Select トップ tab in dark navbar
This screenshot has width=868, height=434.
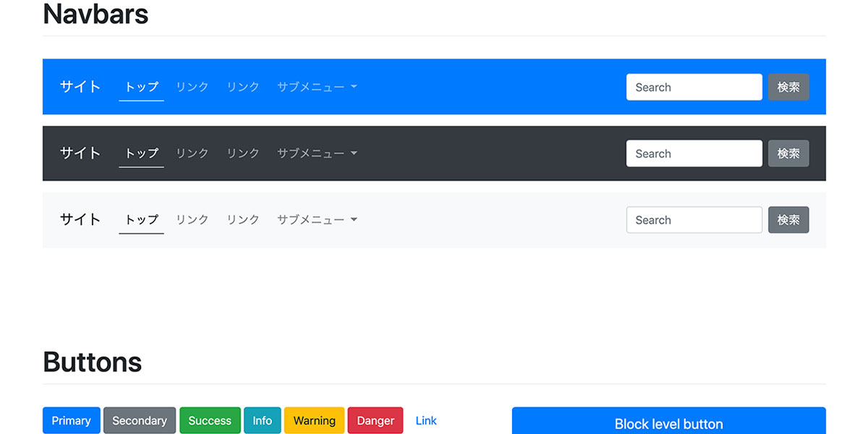click(141, 153)
